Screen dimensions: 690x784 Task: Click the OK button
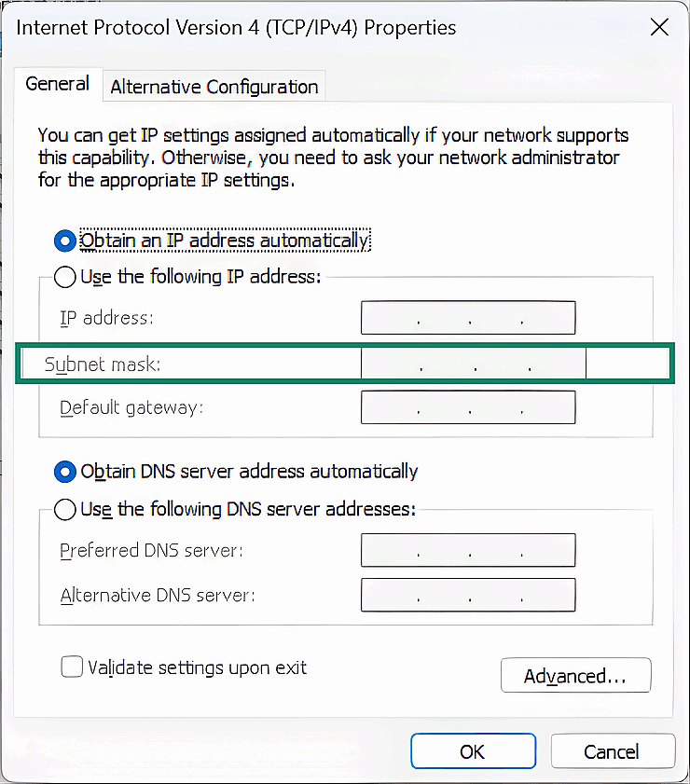pos(473,750)
